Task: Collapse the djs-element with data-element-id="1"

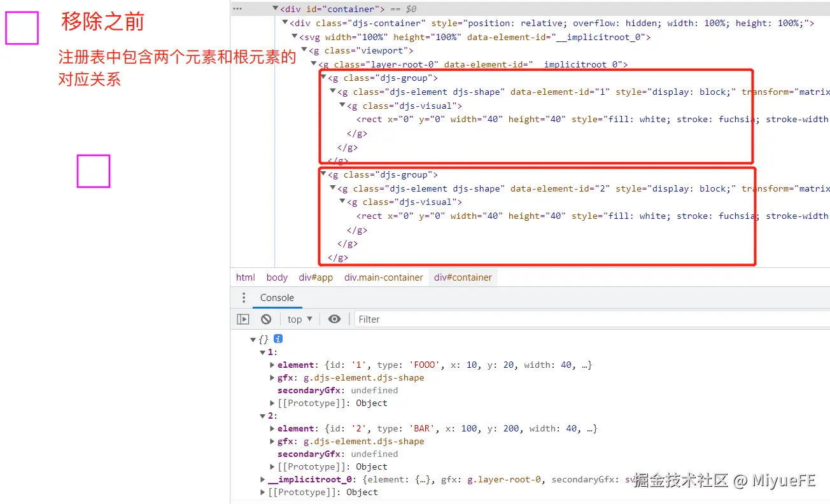Action: pos(333,92)
